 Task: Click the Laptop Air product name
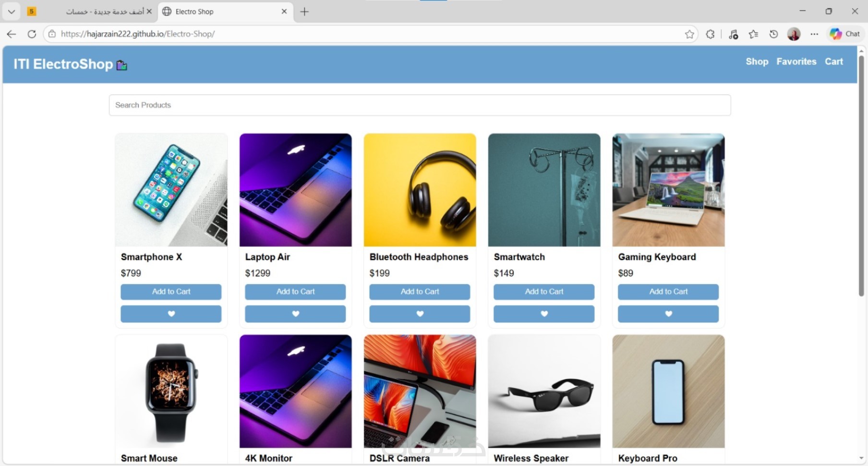[x=267, y=257]
